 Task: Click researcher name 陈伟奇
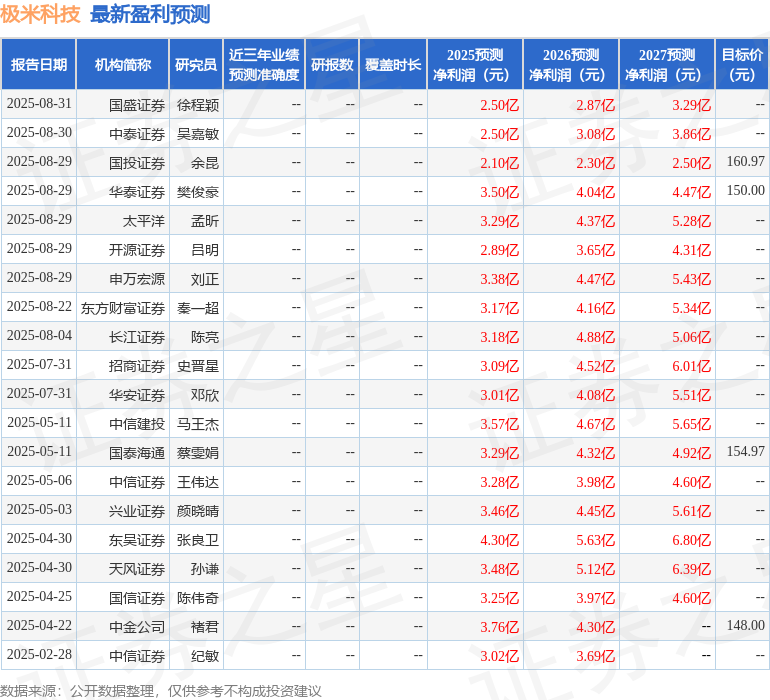coord(198,598)
